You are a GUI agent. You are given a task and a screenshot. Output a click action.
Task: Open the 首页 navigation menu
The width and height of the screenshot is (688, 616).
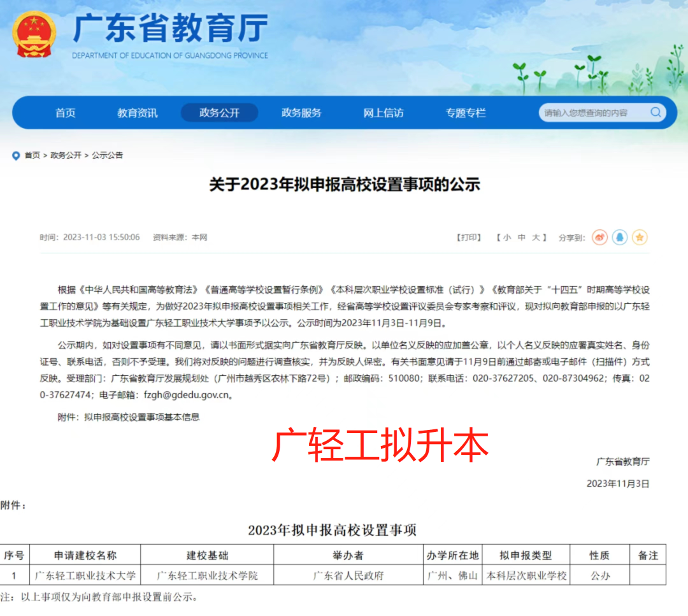tap(65, 112)
